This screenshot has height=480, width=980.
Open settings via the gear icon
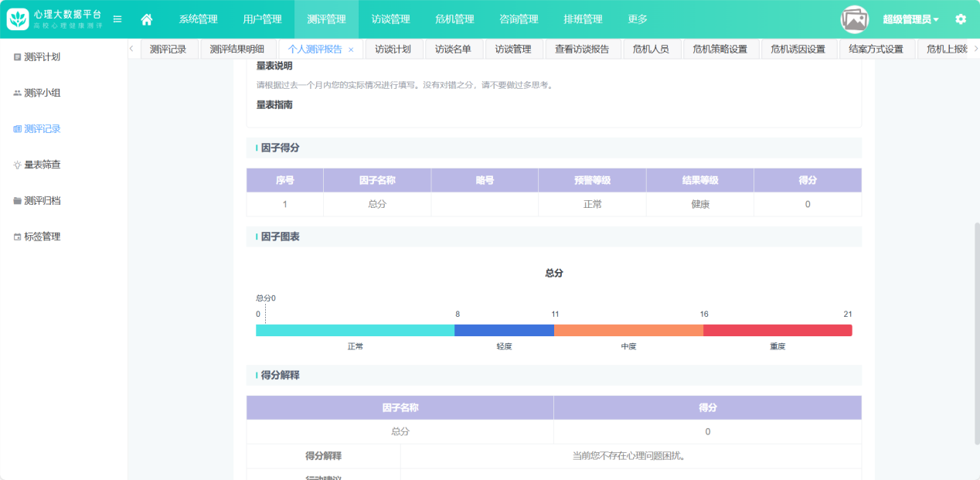(961, 19)
